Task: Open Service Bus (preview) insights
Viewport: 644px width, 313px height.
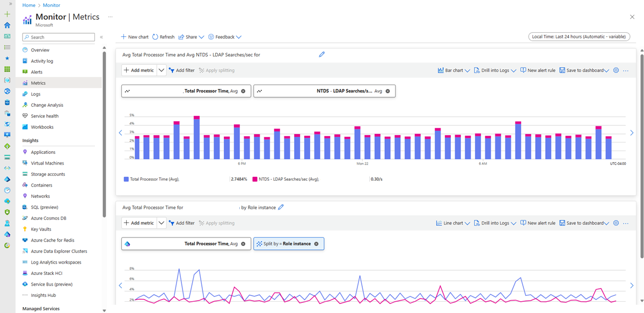Action: pos(52,284)
